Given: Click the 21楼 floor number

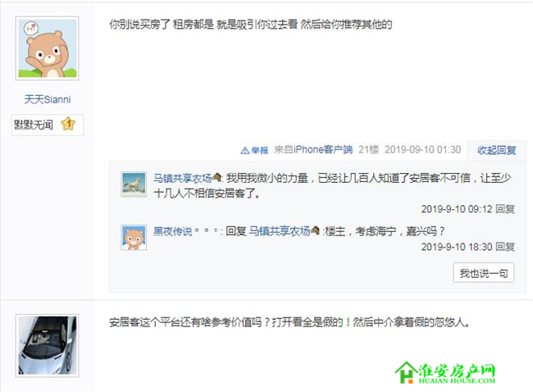Looking at the screenshot, I should click(368, 149).
